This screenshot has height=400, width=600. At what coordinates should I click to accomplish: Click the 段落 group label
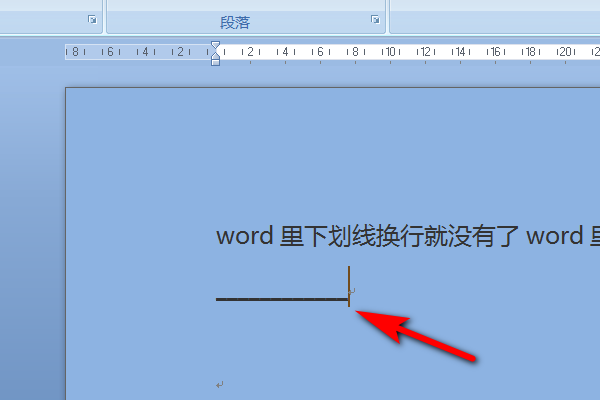tap(235, 23)
